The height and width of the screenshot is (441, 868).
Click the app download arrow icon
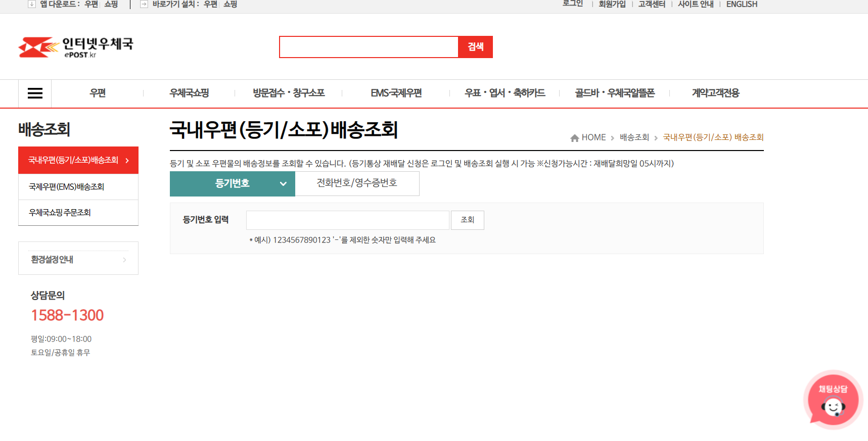point(32,4)
